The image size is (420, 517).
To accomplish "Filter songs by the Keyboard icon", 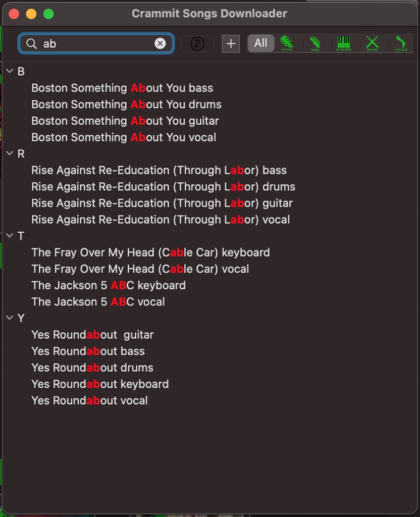I will point(344,43).
